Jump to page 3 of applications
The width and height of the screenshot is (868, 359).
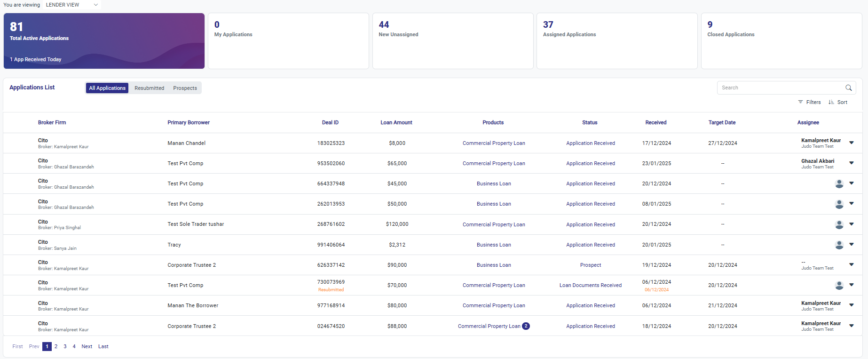[65, 346]
